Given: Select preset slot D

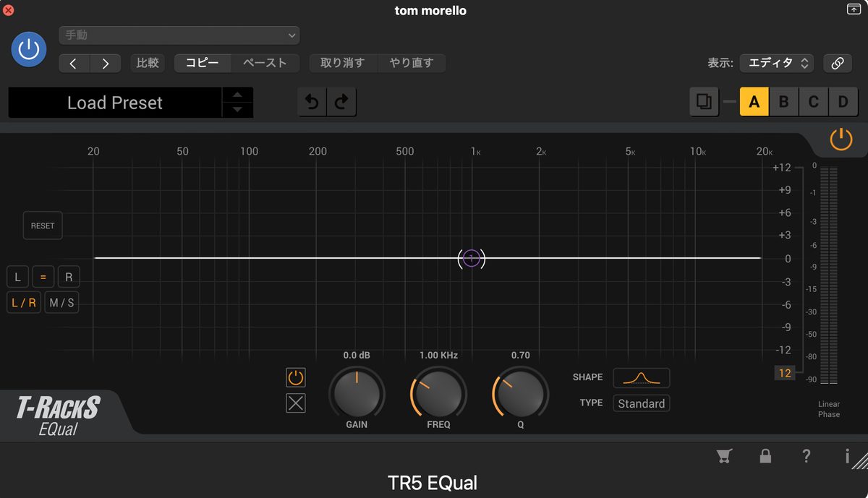Looking at the screenshot, I should 843,102.
